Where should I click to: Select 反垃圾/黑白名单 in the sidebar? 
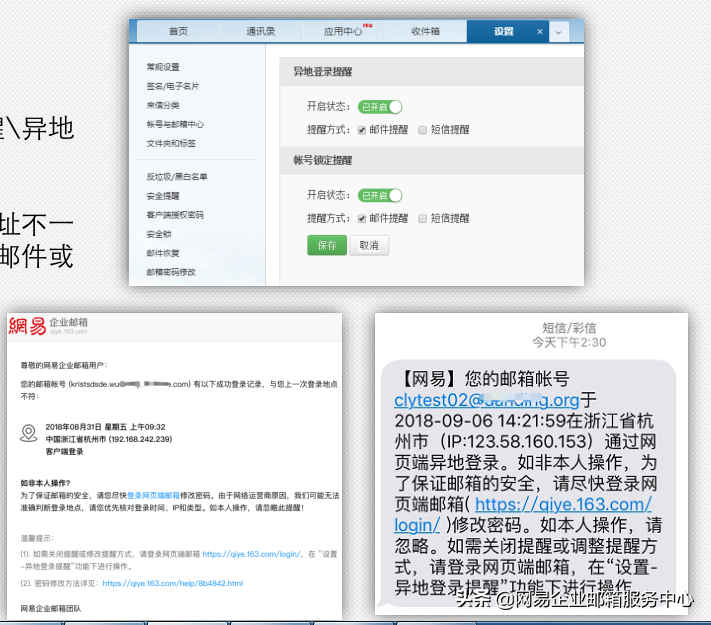177,176
